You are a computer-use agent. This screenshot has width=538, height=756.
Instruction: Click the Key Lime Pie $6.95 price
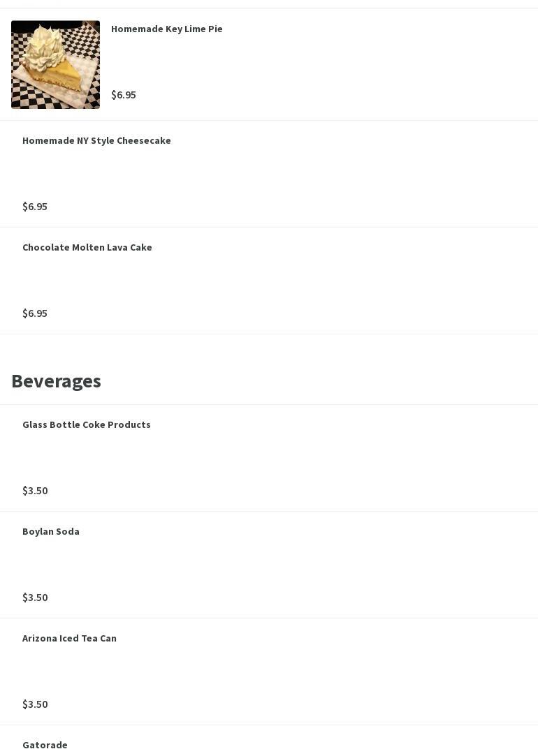(x=124, y=94)
